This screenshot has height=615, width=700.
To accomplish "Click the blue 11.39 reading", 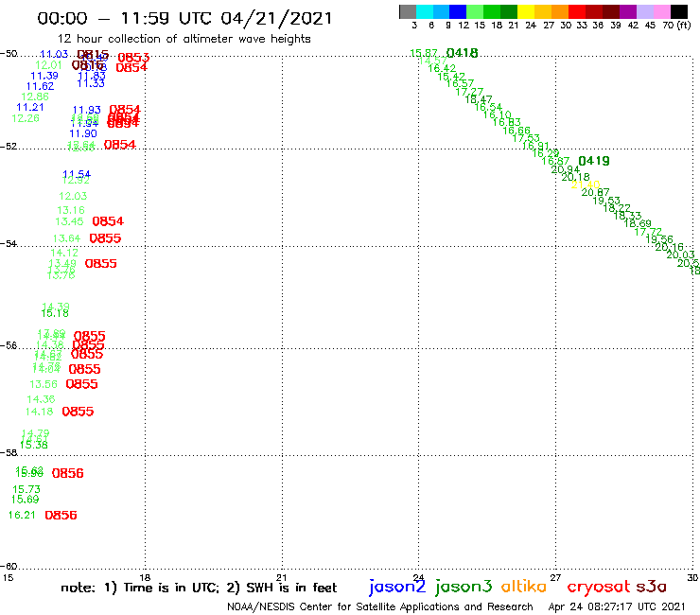I will 44,76.
